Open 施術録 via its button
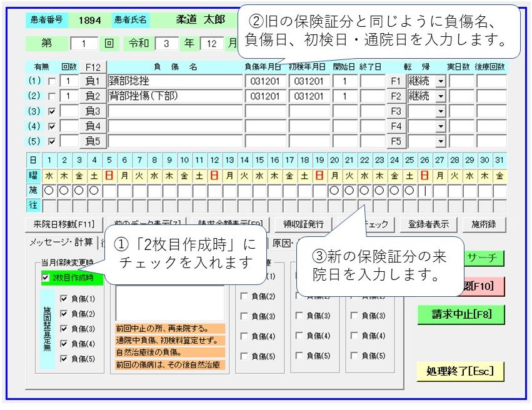The width and height of the screenshot is (532, 410). (483, 224)
